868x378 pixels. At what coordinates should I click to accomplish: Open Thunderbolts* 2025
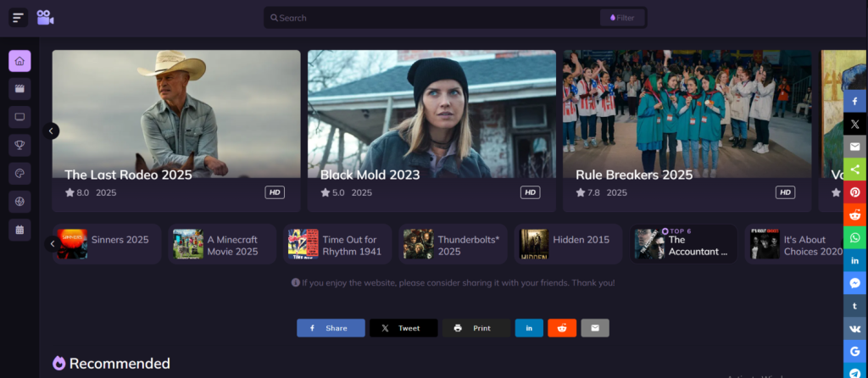point(453,244)
